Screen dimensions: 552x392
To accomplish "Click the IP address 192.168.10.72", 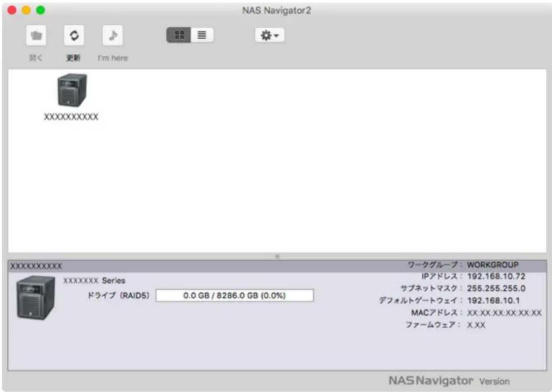I will pos(496,276).
